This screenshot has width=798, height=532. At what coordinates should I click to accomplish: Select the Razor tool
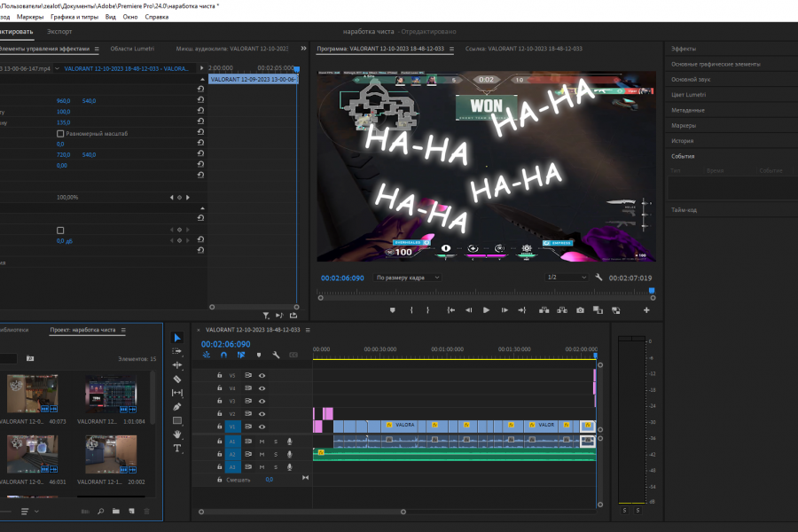click(176, 379)
